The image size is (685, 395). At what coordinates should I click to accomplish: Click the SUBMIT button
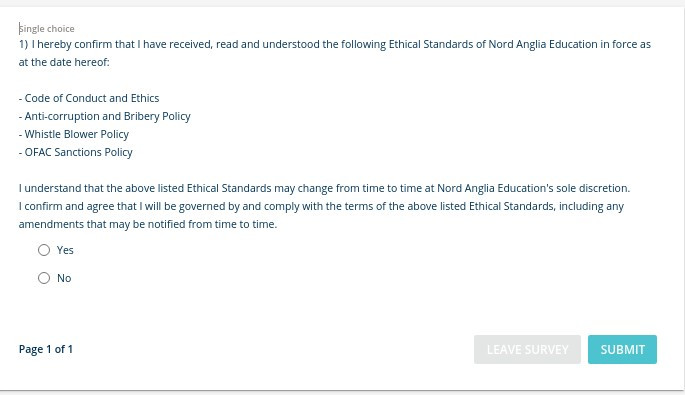pos(622,350)
